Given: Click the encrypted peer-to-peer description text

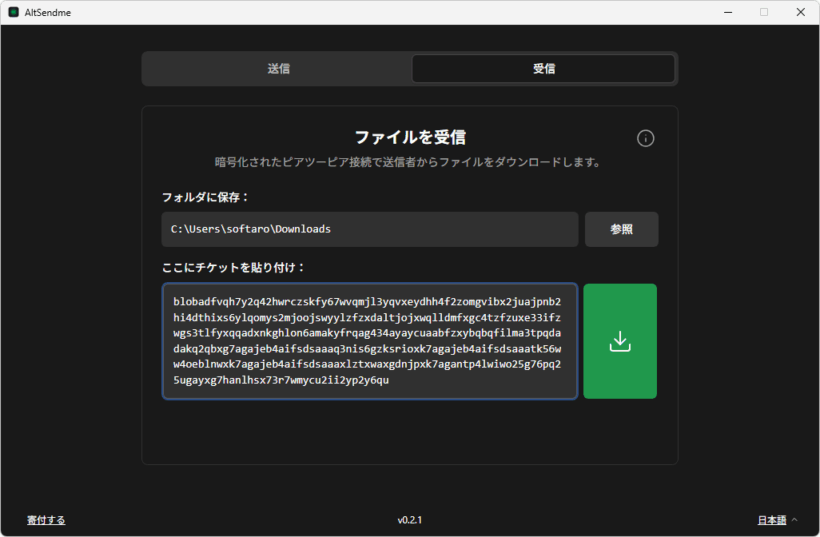Looking at the screenshot, I should click(x=410, y=162).
